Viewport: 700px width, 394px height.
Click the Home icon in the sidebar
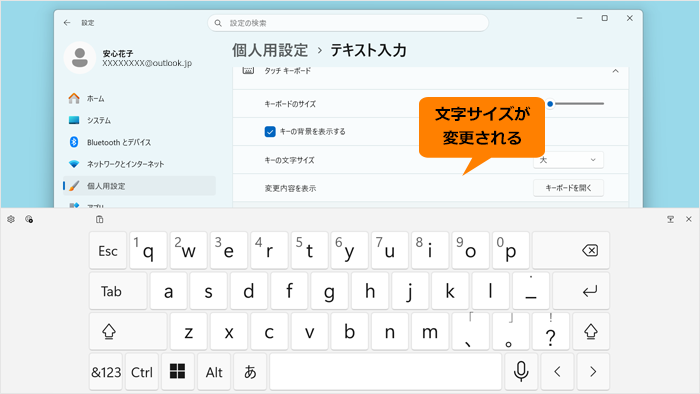tap(74, 98)
